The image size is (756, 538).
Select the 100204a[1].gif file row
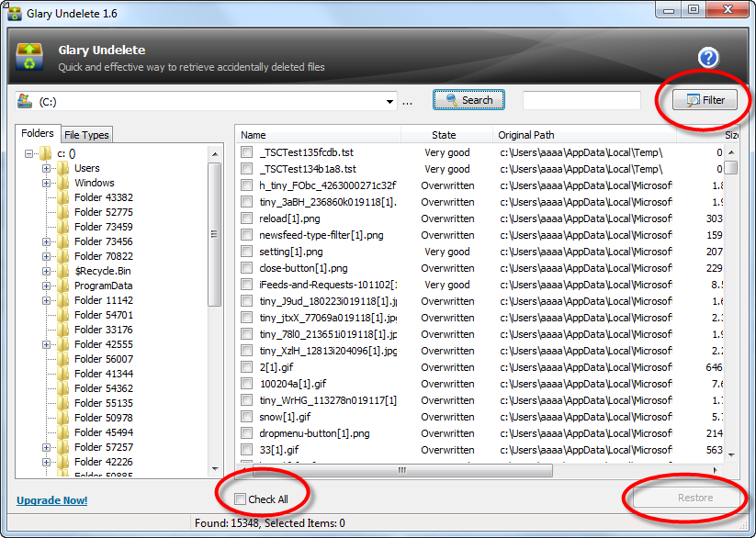(480, 384)
